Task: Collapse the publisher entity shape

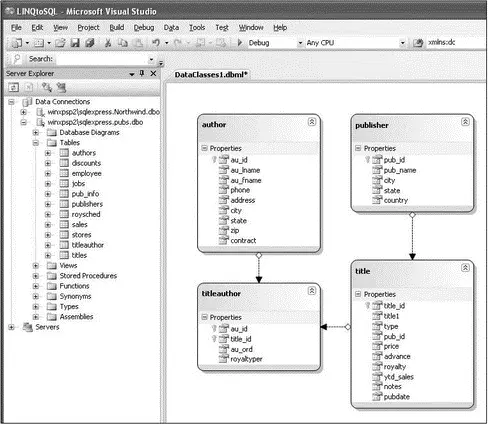Action: point(465,122)
